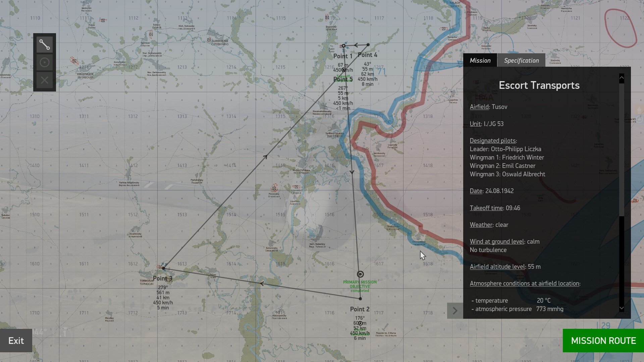Click the briefing scrollbar up arrow

(x=622, y=78)
